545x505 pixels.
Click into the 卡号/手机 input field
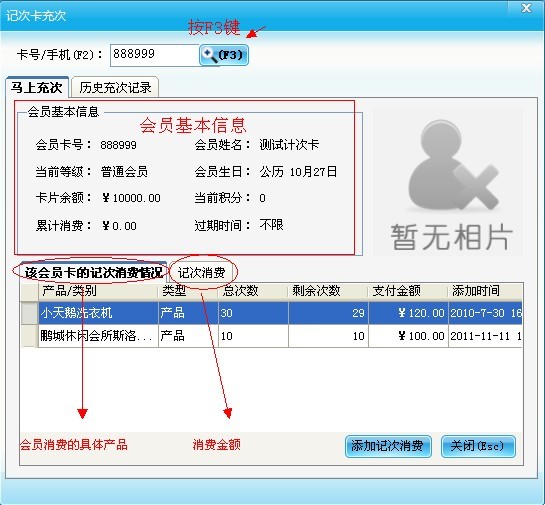pos(155,55)
